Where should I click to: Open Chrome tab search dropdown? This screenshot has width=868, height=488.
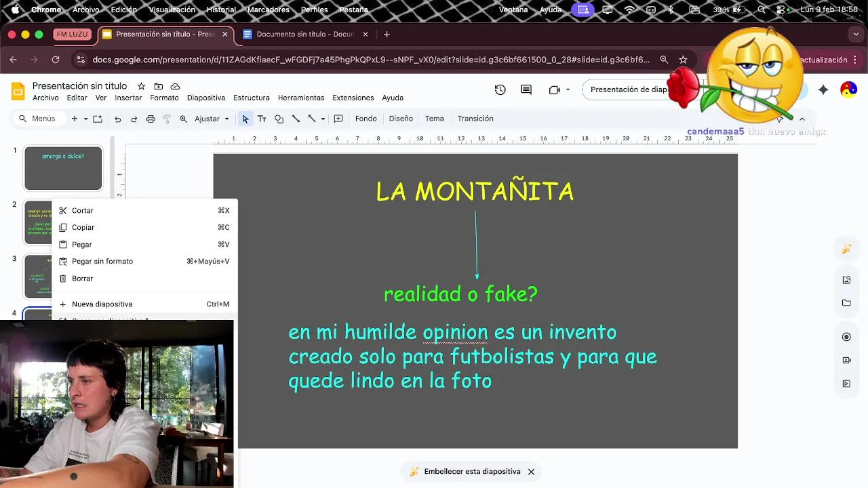(x=856, y=34)
